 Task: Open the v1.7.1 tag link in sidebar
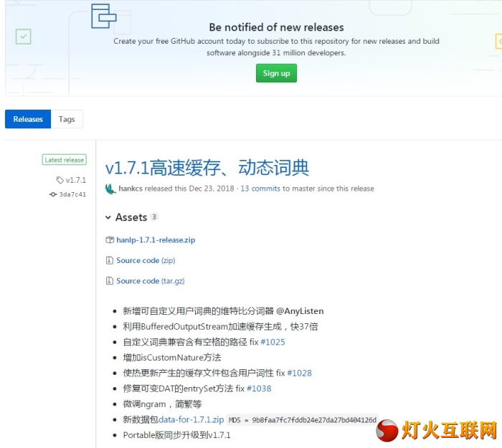coord(76,180)
